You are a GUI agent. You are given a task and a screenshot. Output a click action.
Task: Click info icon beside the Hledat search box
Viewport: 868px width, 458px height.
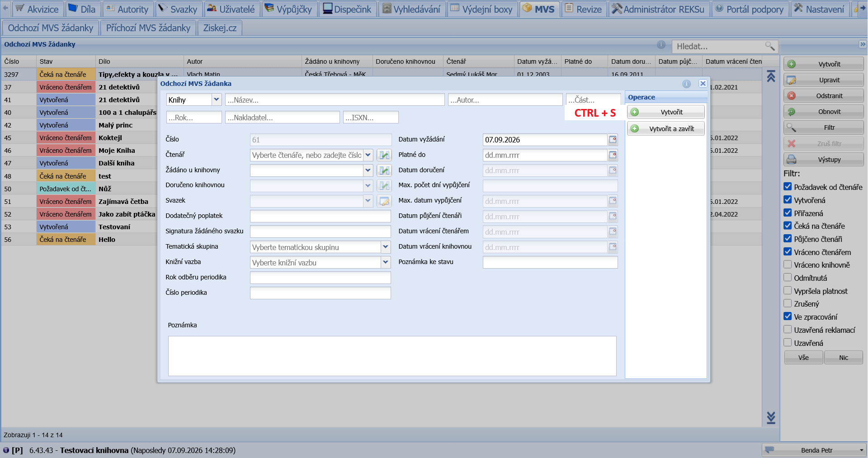click(x=661, y=45)
